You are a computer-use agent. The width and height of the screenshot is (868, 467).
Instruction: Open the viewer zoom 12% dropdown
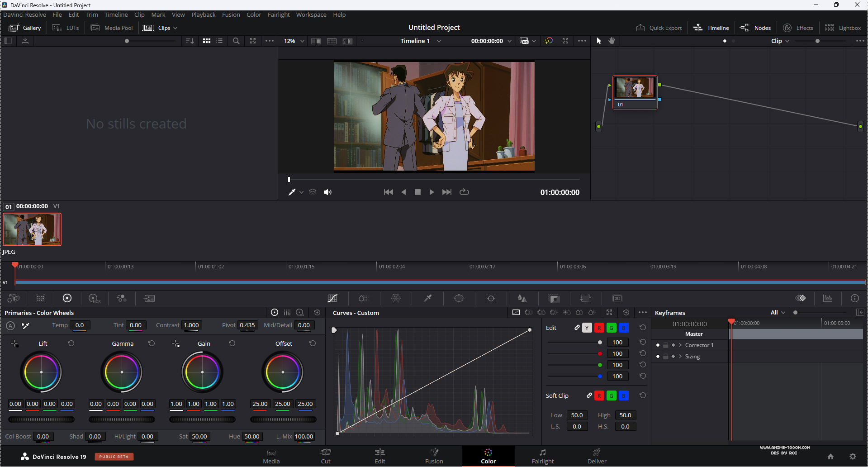coord(294,41)
